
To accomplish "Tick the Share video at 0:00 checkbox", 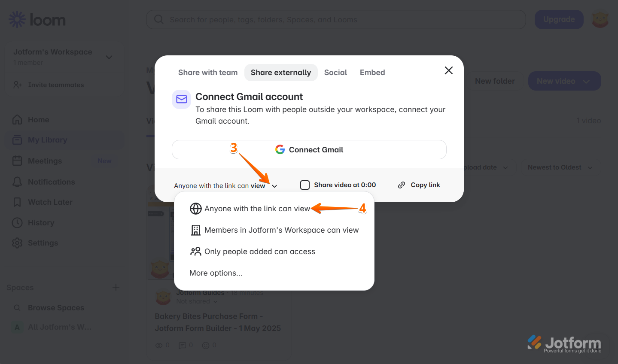I will click(305, 185).
